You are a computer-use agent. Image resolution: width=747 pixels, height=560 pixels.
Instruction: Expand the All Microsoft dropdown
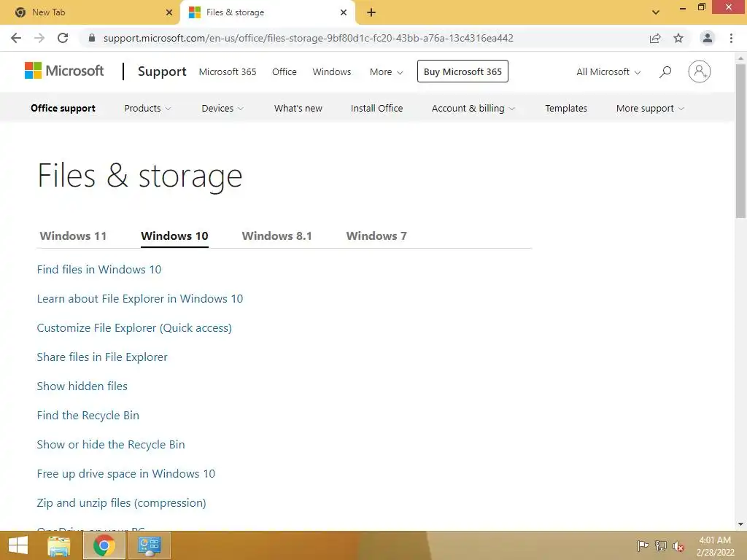coord(608,72)
